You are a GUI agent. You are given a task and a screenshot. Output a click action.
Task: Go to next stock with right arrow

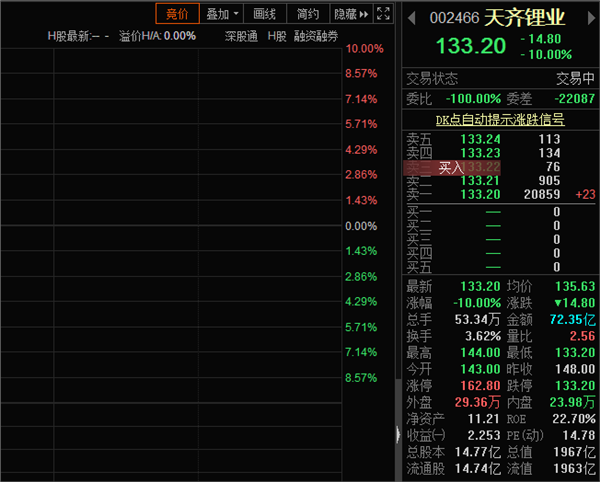[591, 18]
